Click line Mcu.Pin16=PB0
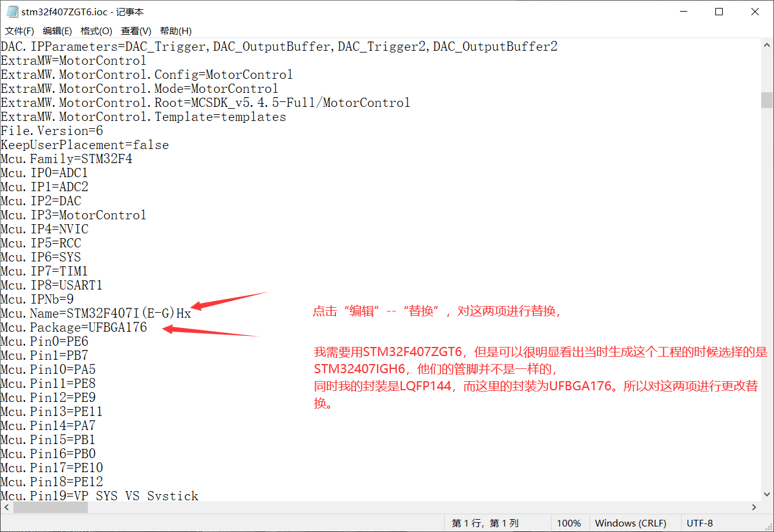 tap(48, 454)
